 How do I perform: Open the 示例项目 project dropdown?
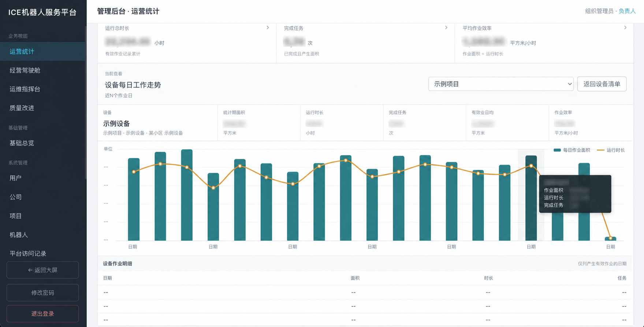point(500,84)
